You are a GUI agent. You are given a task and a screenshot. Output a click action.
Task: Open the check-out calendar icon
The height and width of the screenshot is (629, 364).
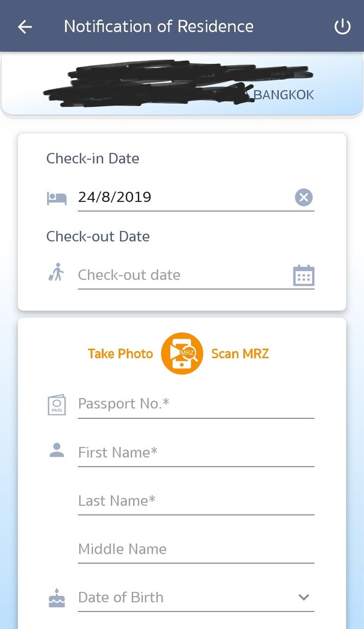303,275
